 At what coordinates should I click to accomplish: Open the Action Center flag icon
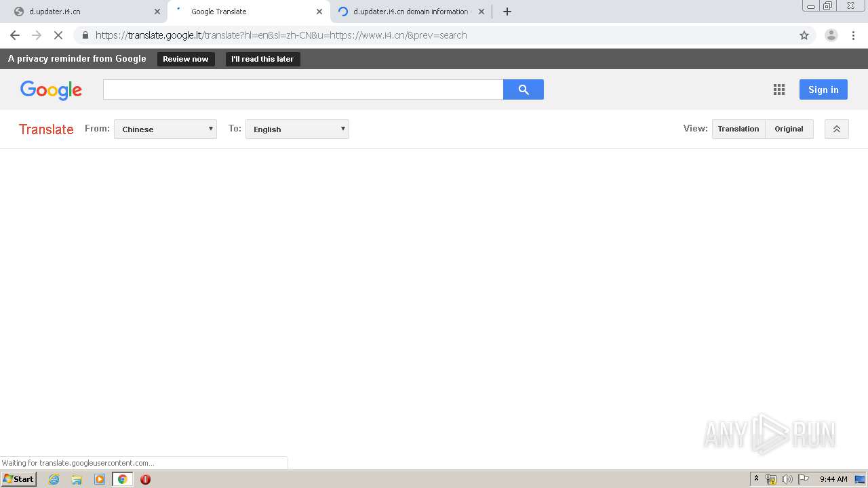[804, 479]
